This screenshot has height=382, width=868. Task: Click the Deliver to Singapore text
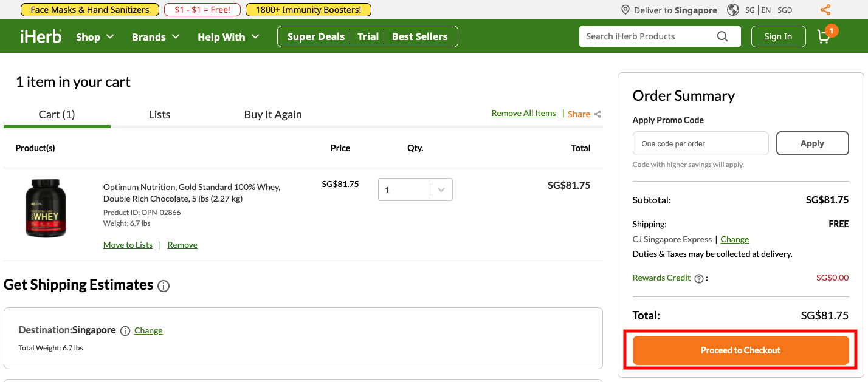pos(675,10)
